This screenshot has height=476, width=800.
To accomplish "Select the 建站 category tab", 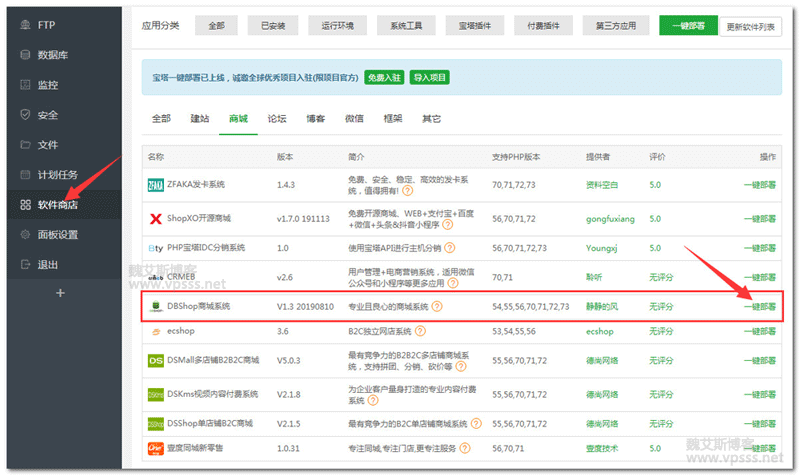I will coord(200,118).
